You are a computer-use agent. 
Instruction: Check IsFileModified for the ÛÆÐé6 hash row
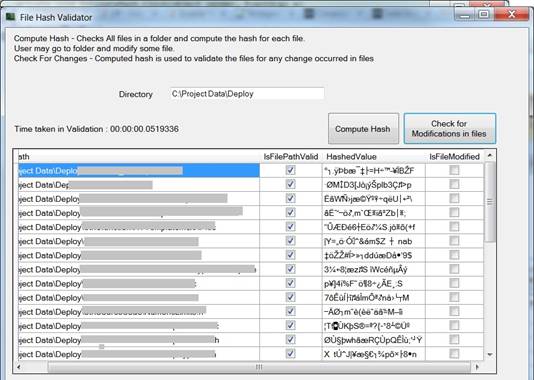tap(454, 227)
